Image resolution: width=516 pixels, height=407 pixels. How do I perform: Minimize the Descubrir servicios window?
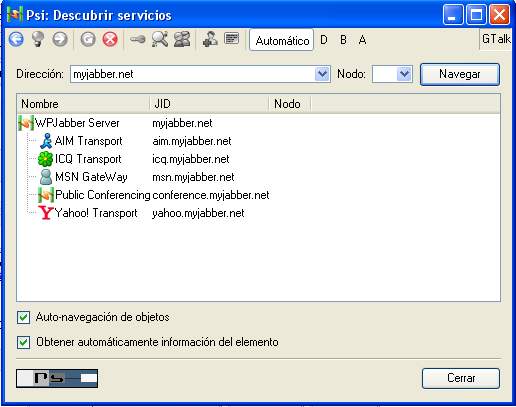point(453,15)
